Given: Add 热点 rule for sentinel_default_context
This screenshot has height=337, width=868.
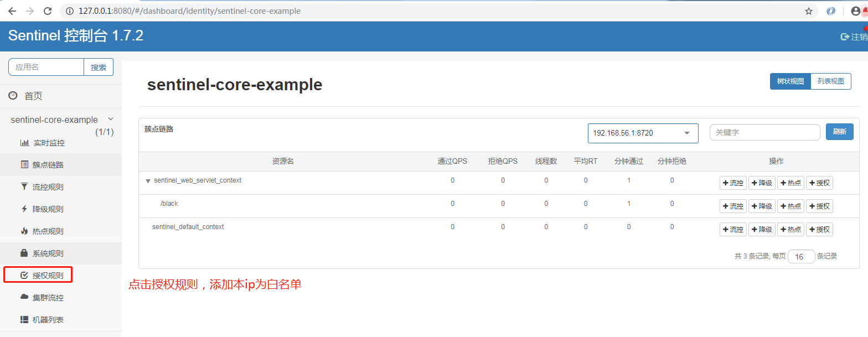Looking at the screenshot, I should tap(790, 230).
